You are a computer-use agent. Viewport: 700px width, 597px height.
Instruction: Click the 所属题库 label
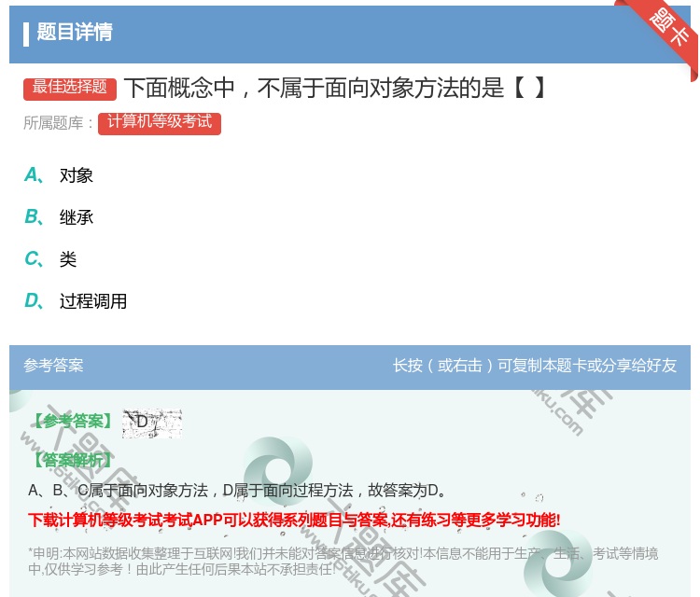click(59, 123)
